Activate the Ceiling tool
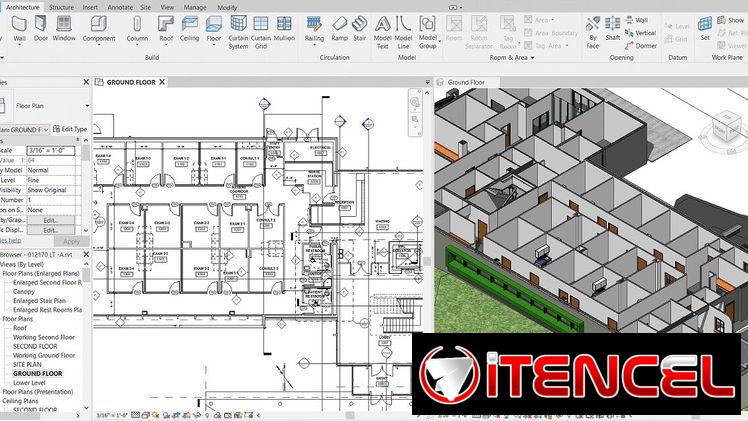Image resolution: width=748 pixels, height=421 pixels. [x=189, y=28]
